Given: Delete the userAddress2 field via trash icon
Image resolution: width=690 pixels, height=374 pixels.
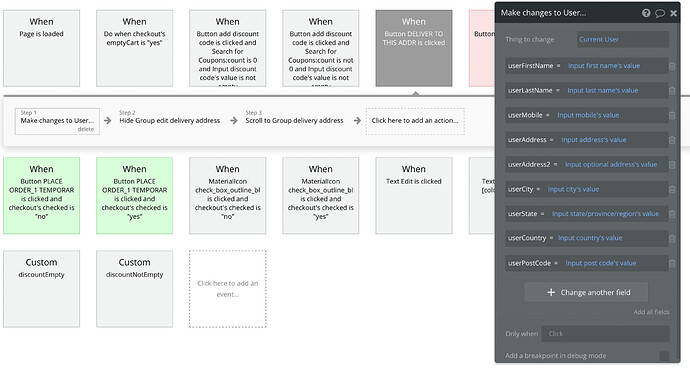Looking at the screenshot, I should [672, 165].
